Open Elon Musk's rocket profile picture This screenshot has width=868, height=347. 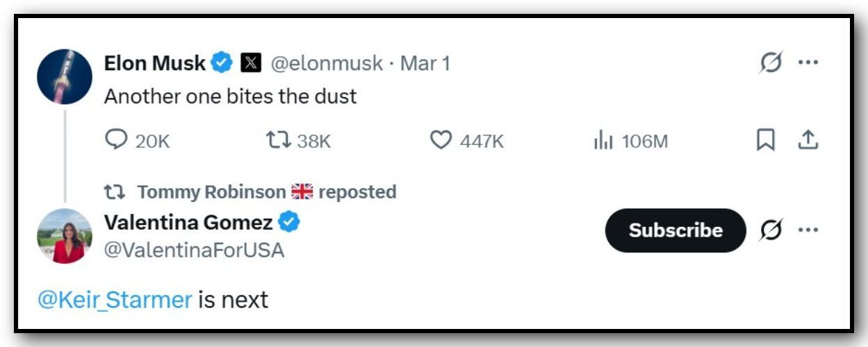point(64,76)
